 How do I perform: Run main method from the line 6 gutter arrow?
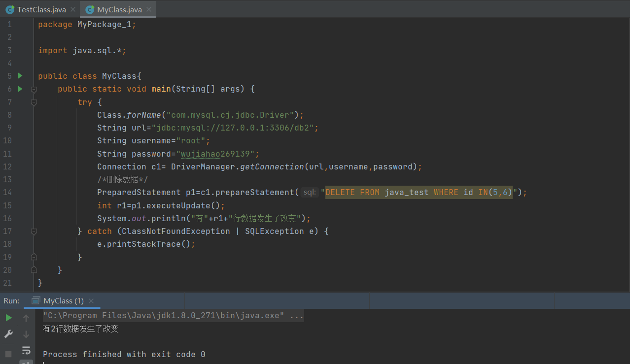(x=20, y=89)
